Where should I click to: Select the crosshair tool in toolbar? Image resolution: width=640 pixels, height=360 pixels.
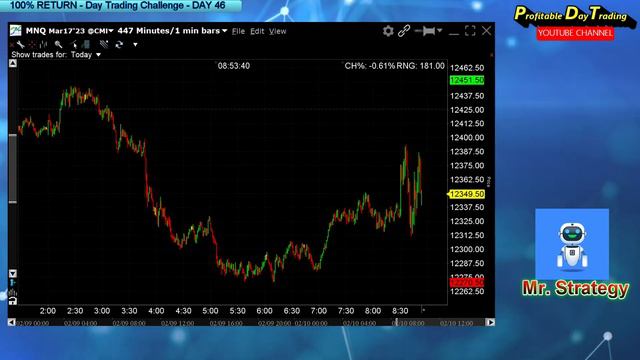pyautogui.click(x=32, y=44)
